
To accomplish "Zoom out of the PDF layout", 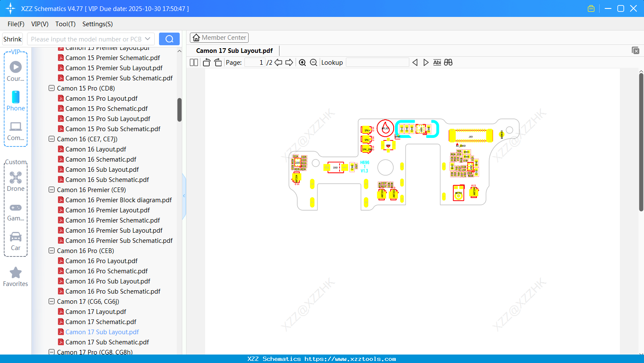I will point(313,63).
